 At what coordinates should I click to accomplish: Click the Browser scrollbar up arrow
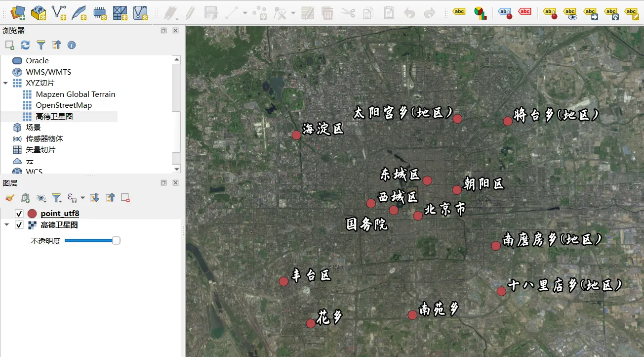pos(177,60)
